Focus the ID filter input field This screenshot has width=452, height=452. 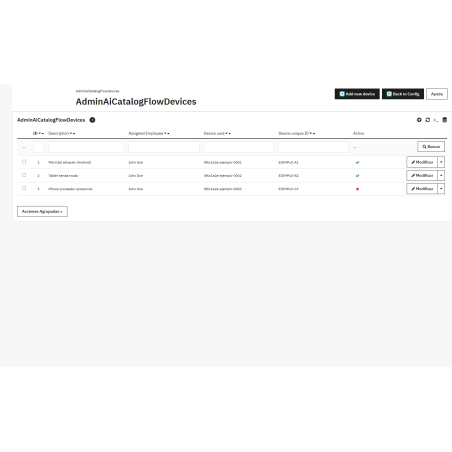(x=39, y=147)
